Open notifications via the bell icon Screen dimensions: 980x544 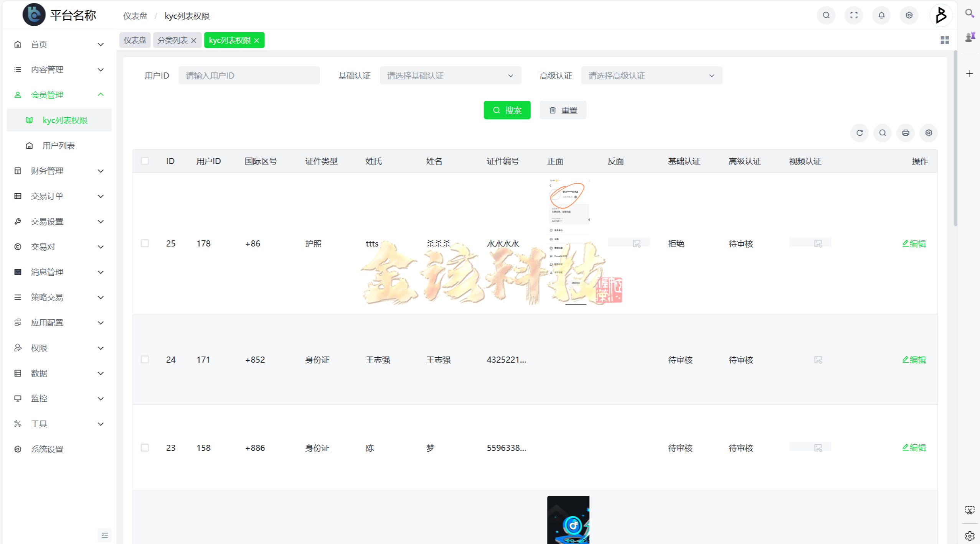click(881, 15)
